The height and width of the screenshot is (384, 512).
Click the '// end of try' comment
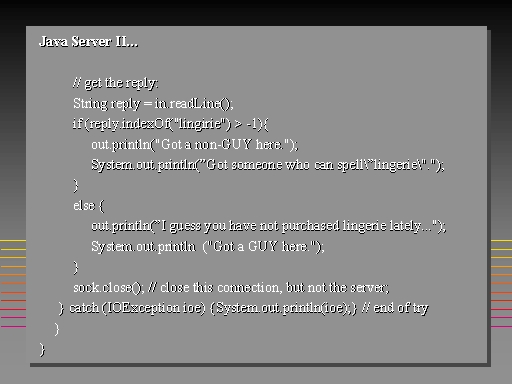click(395, 308)
